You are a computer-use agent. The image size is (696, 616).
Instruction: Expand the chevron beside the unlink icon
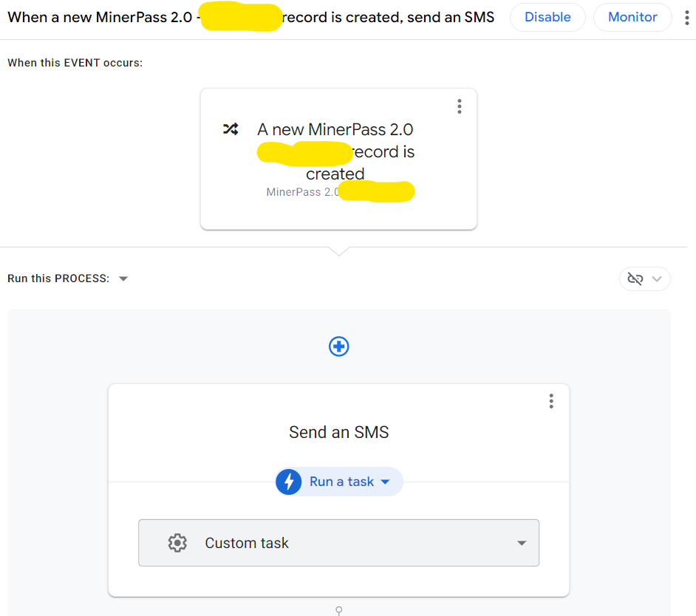[x=658, y=278]
